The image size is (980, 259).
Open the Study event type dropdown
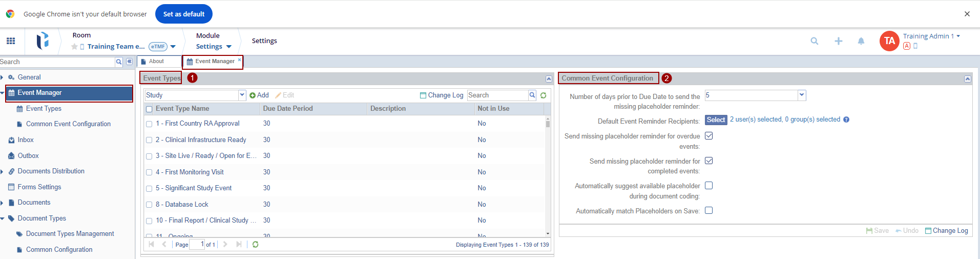(242, 95)
